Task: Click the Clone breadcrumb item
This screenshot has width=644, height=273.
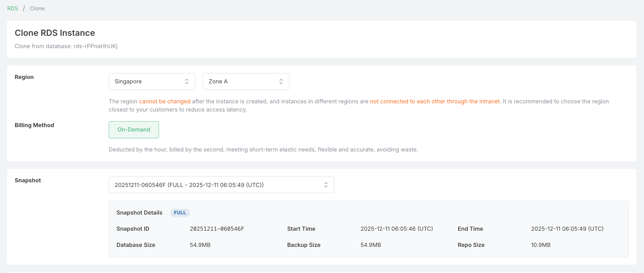Action: tap(37, 9)
